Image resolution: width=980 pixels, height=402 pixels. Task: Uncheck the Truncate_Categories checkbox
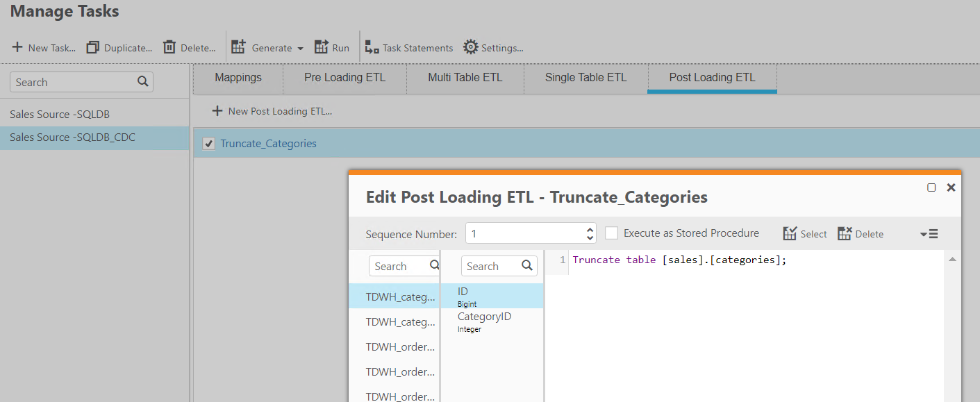tap(208, 144)
